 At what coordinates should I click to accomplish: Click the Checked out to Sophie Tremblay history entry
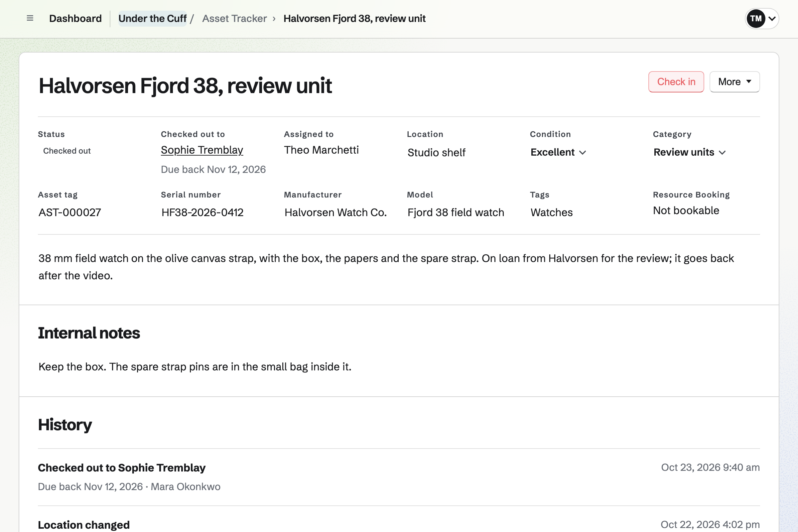121,468
